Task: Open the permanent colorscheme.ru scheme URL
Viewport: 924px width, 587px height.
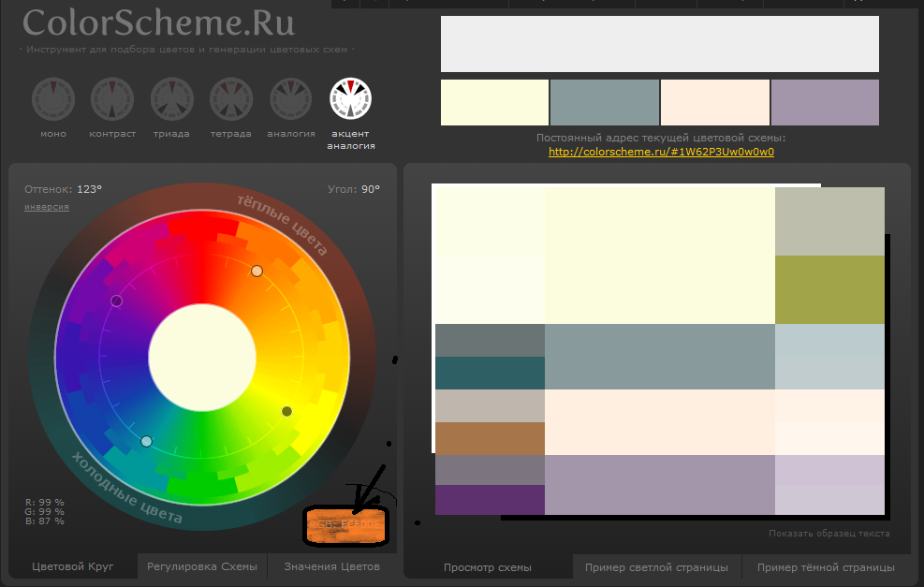Action: coord(661,152)
